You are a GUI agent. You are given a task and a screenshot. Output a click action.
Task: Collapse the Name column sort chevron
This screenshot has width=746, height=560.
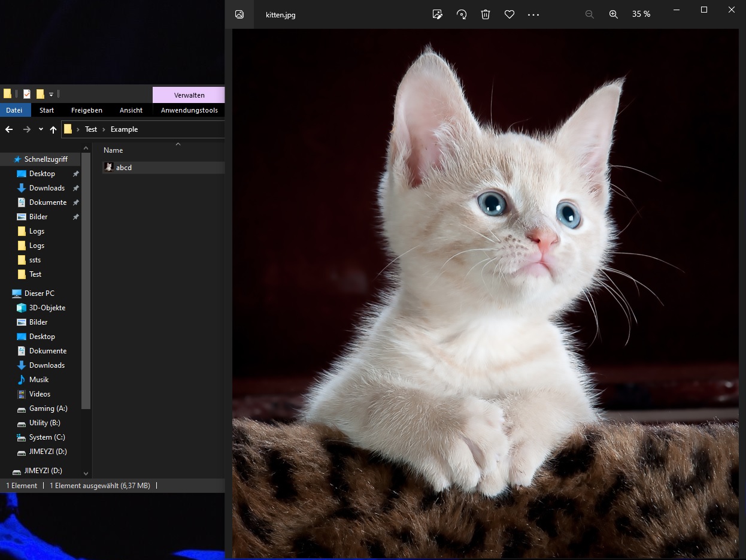(178, 144)
